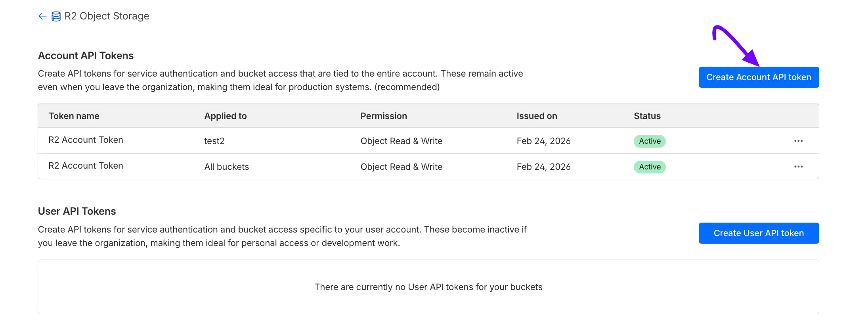Click the Active status badge in All buckets row
The width and height of the screenshot is (868, 325).
pos(650,167)
